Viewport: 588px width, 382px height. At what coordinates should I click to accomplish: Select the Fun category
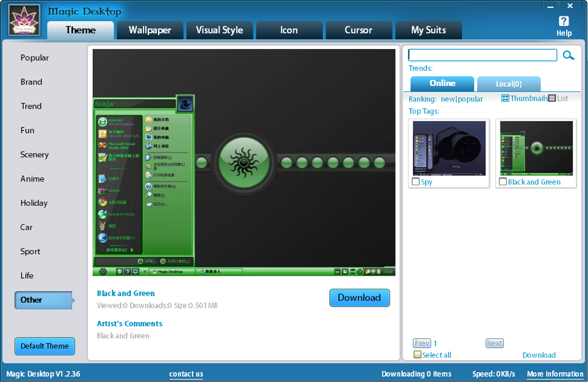(x=27, y=130)
